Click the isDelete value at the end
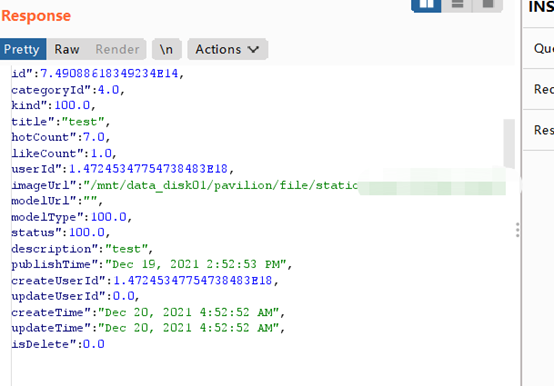Viewport: 554px width, 386px height. [x=94, y=344]
